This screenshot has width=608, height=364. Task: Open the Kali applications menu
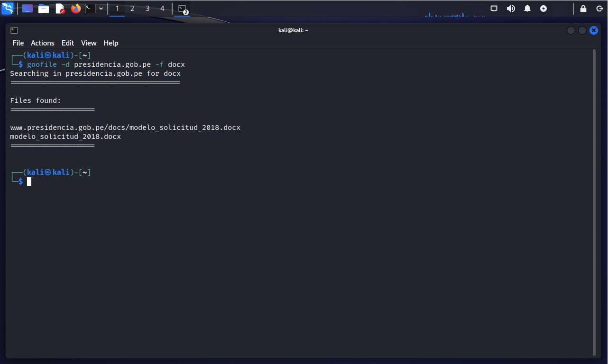point(8,8)
